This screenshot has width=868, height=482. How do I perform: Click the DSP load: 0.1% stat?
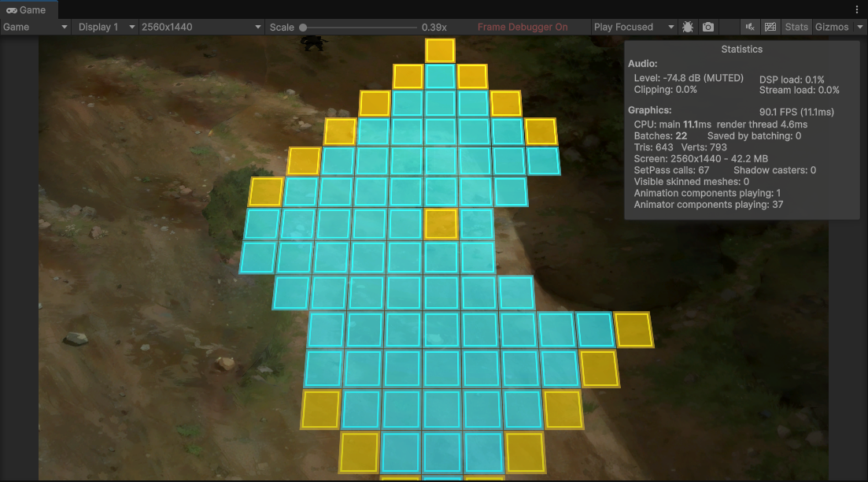coord(792,80)
